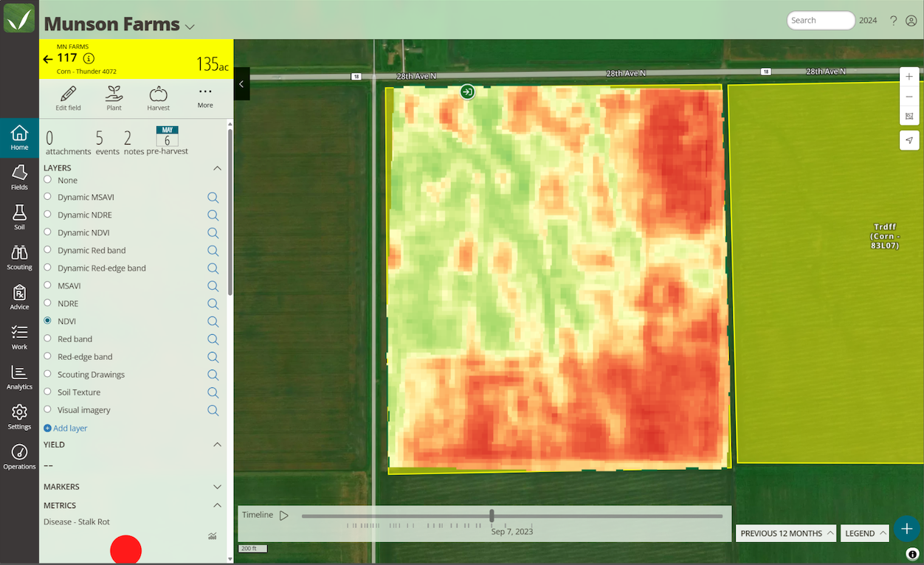Open the Settings sidebar section
Viewport: 924px width, 565px height.
point(19,417)
